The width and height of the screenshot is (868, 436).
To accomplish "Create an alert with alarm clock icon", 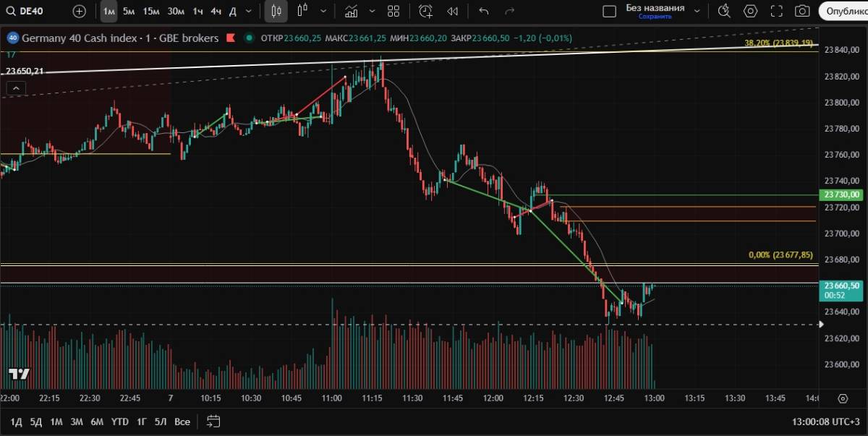I will pos(425,11).
